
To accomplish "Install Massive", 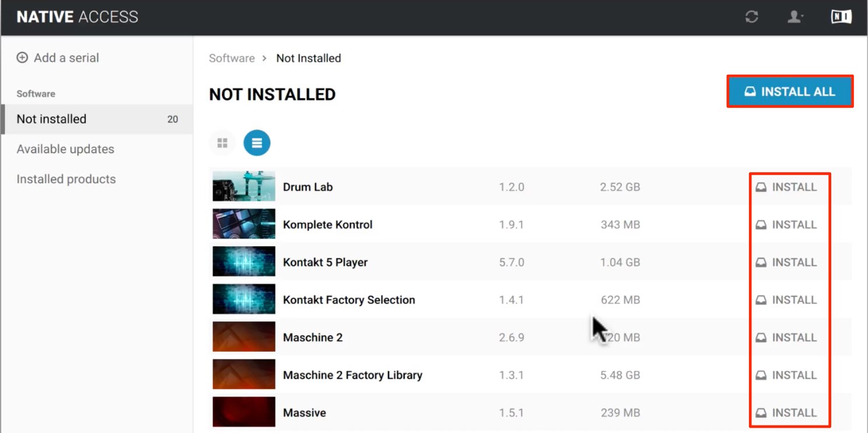I will (x=786, y=413).
